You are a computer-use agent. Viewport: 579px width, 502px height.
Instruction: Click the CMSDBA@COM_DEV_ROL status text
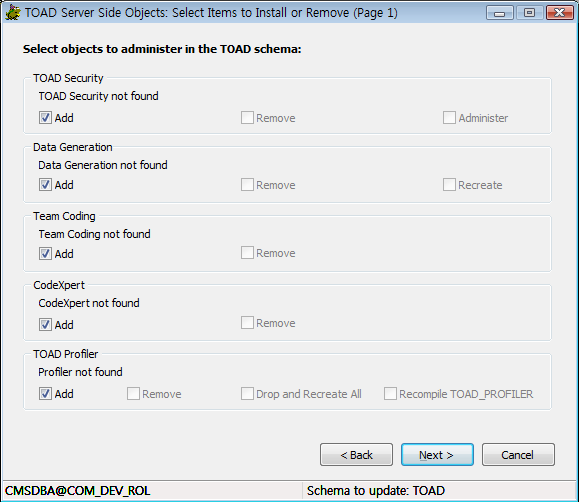click(77, 491)
